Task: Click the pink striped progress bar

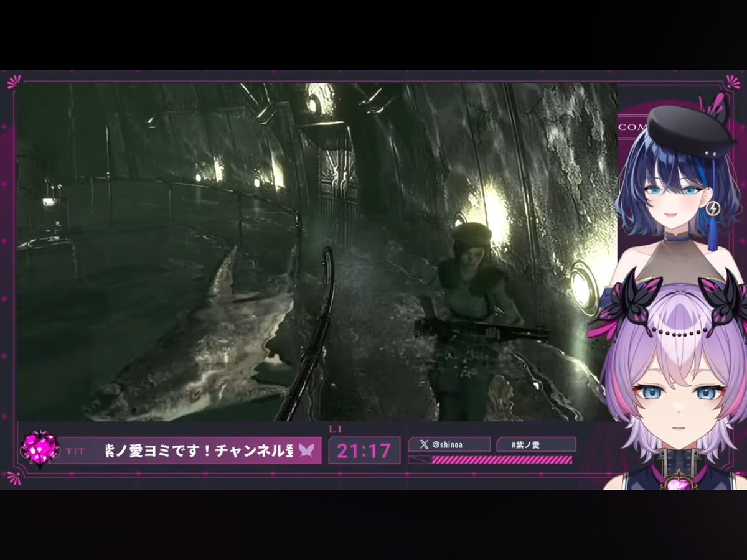Action: coord(502,460)
